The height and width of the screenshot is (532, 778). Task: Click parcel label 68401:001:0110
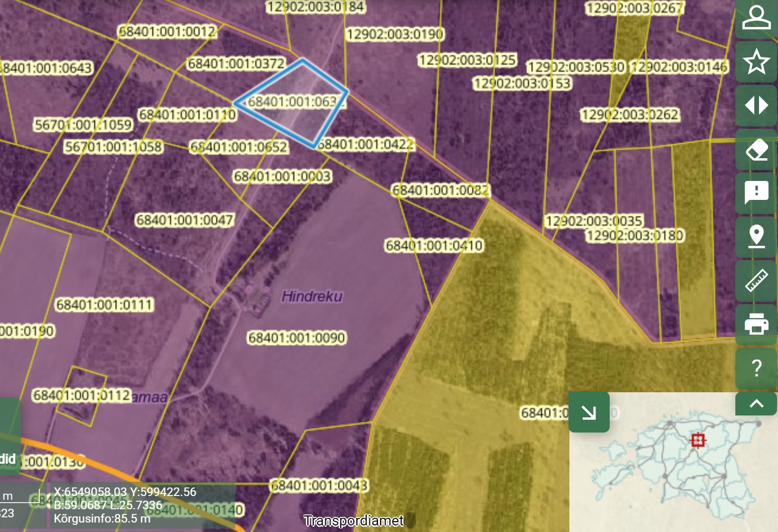pyautogui.click(x=187, y=115)
